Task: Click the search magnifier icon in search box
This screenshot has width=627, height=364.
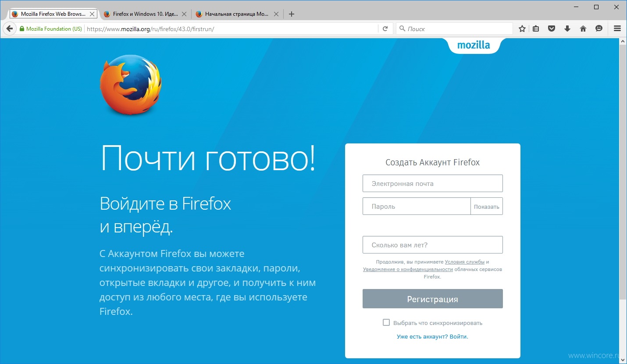Action: (x=402, y=29)
